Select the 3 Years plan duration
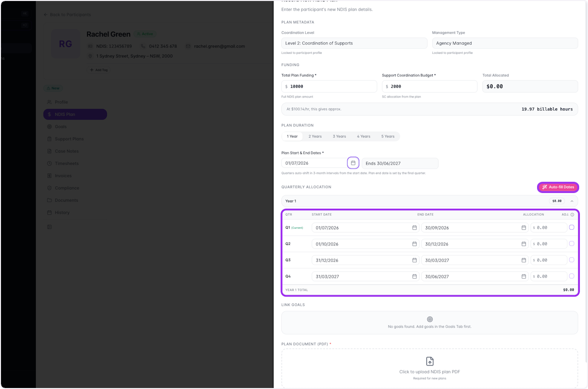Image resolution: width=588 pixels, height=389 pixels. [x=339, y=136]
